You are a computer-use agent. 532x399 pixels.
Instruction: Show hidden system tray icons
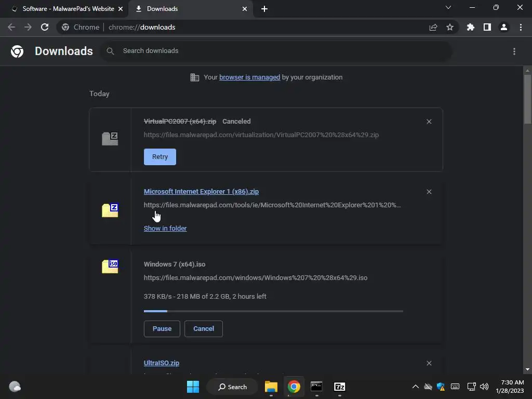pyautogui.click(x=415, y=387)
